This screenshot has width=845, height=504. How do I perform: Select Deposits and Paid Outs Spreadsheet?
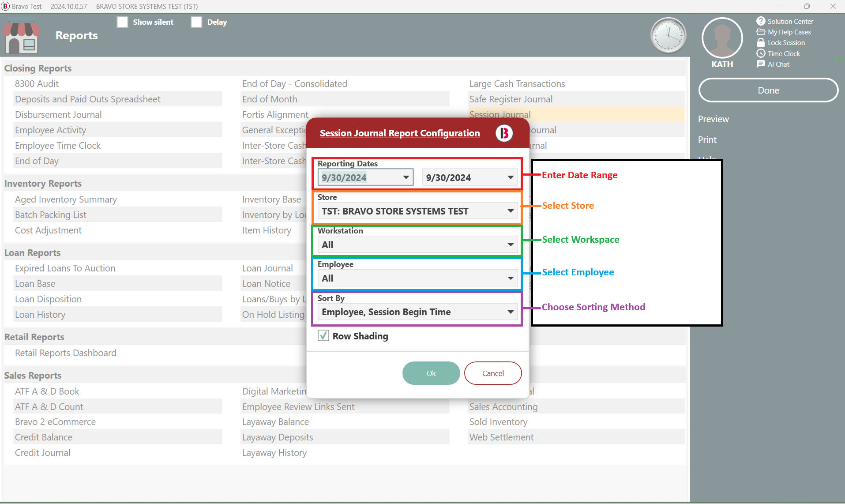[87, 99]
